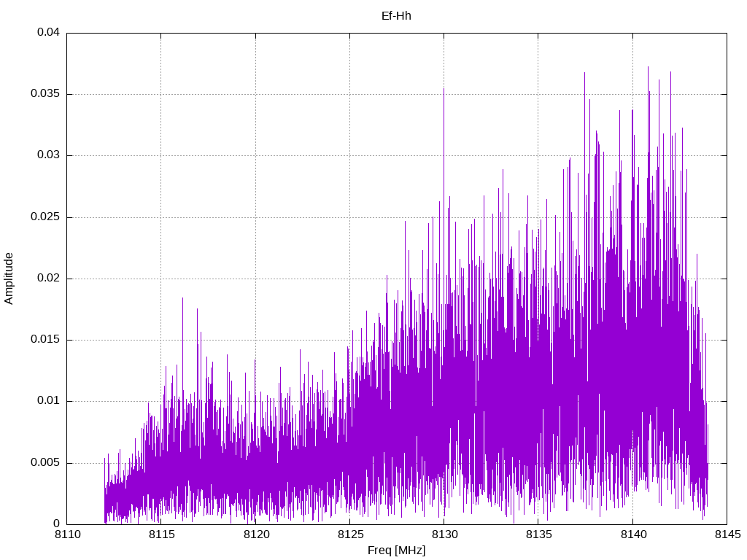Click the 'Freq [MHz]' x-axis label
The width and height of the screenshot is (747, 560).
[396, 551]
